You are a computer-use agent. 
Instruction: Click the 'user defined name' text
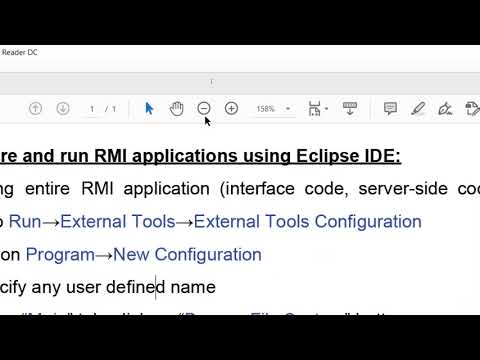[x=141, y=287]
